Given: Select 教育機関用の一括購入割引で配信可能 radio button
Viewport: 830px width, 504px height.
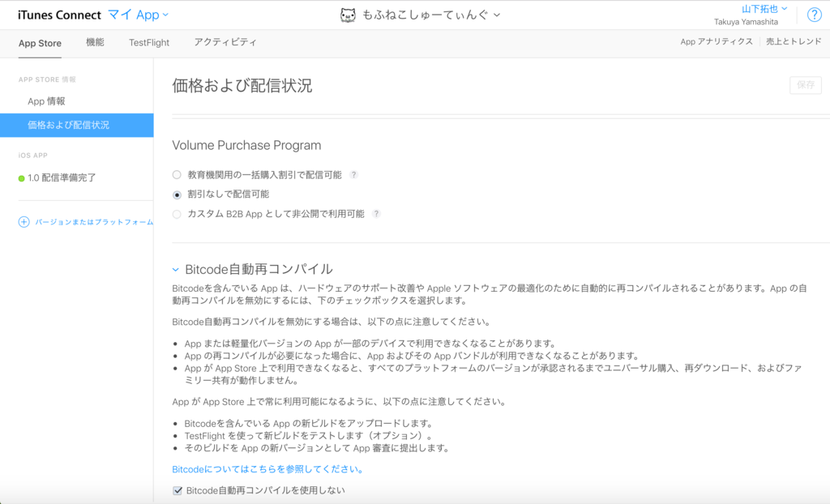Looking at the screenshot, I should pyautogui.click(x=177, y=175).
